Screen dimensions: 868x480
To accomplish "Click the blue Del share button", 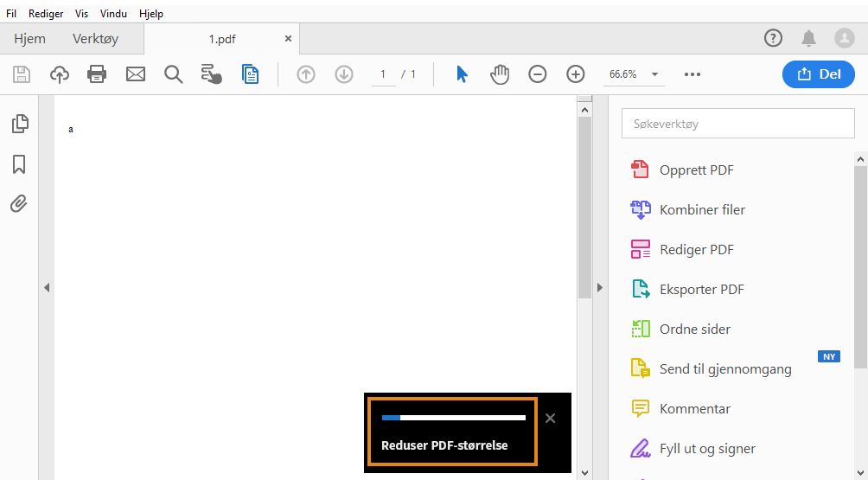I will [x=818, y=74].
